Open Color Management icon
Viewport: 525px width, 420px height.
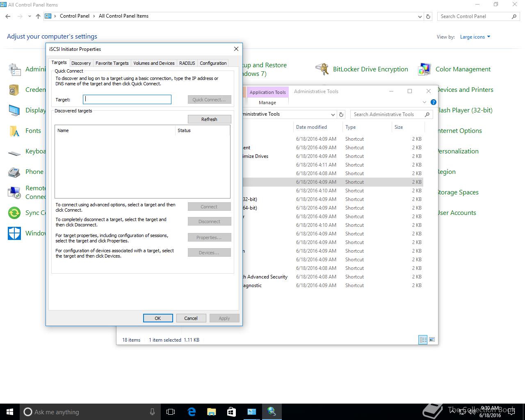425,69
